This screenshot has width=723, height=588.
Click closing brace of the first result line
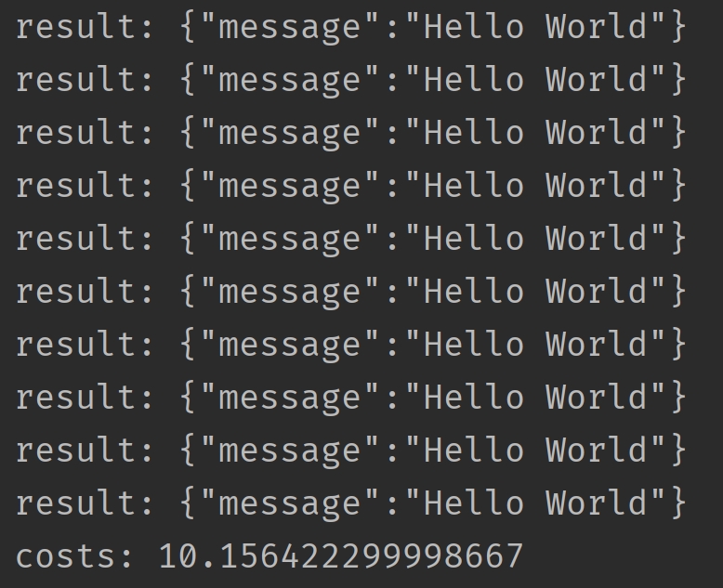pos(677,27)
